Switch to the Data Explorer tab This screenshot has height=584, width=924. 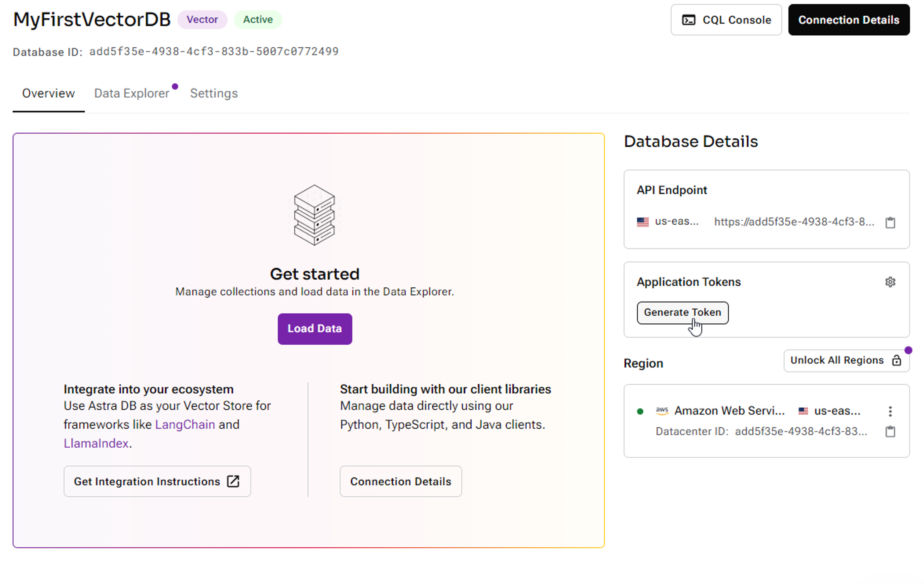(x=132, y=93)
